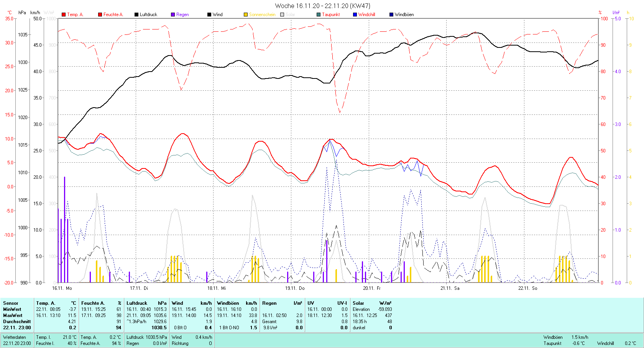Screen dimensions: 644x348
Task: Click the black Wind legend square
Action: point(209,15)
